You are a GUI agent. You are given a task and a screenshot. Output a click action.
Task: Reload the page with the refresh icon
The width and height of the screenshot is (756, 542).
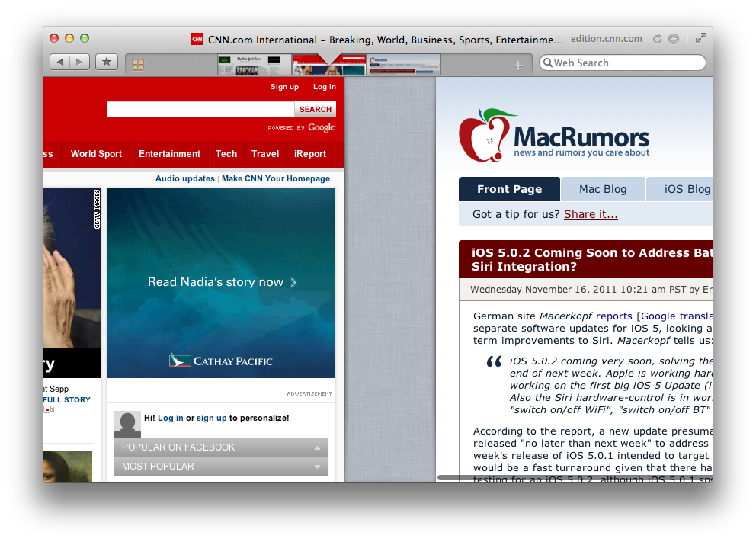click(657, 39)
